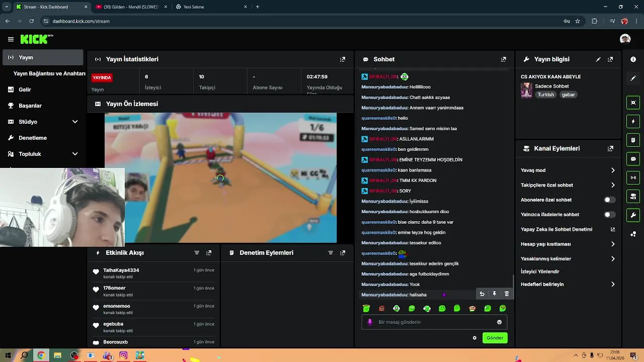Toggle the note-page widget icon in right sidebar

(633, 140)
